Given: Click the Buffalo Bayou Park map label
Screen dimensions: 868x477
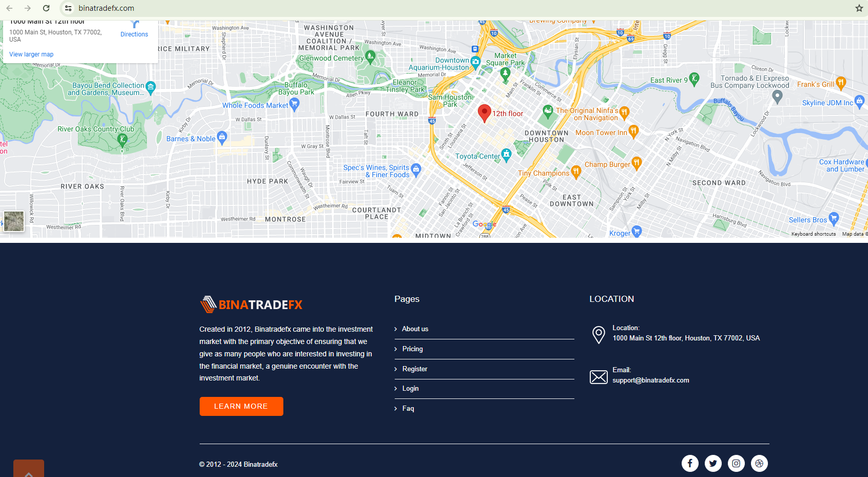Looking at the screenshot, I should pyautogui.click(x=296, y=89).
